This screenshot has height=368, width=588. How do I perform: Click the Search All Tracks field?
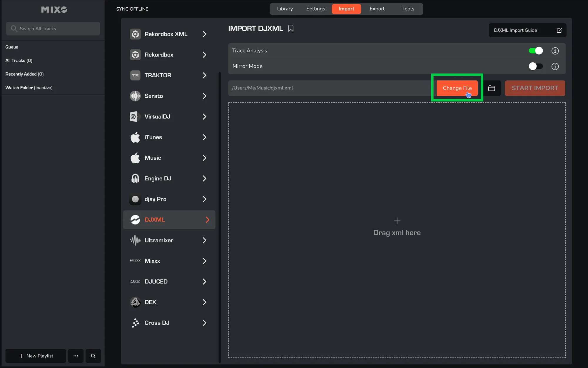(53, 29)
